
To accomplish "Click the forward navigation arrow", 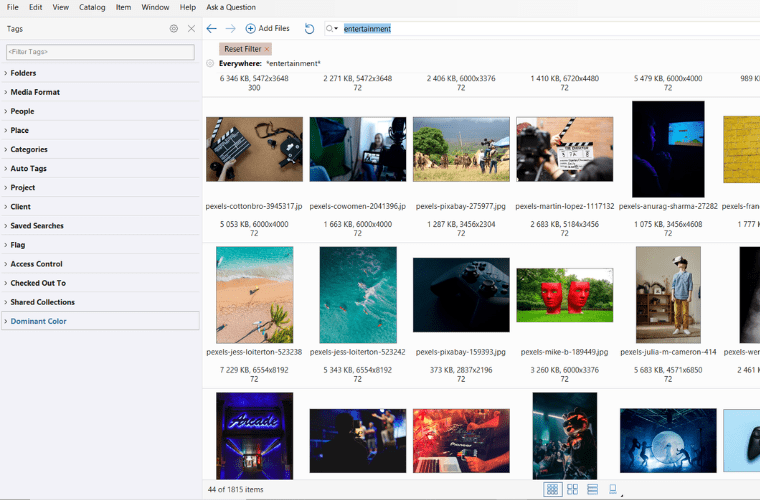I will tap(230, 29).
